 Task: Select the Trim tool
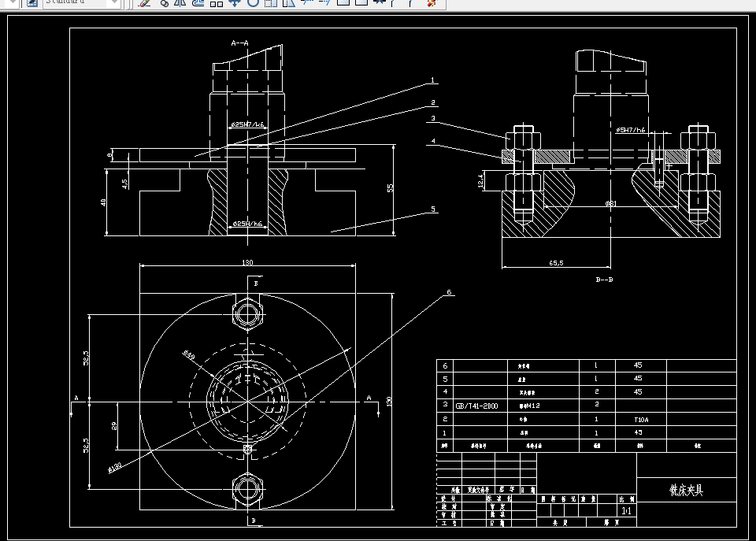(x=306, y=3)
